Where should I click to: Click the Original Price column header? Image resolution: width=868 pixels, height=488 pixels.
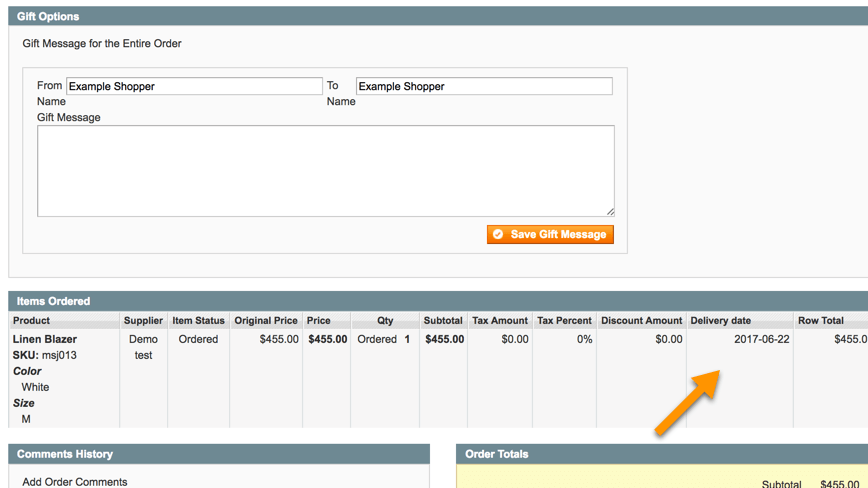(x=266, y=321)
